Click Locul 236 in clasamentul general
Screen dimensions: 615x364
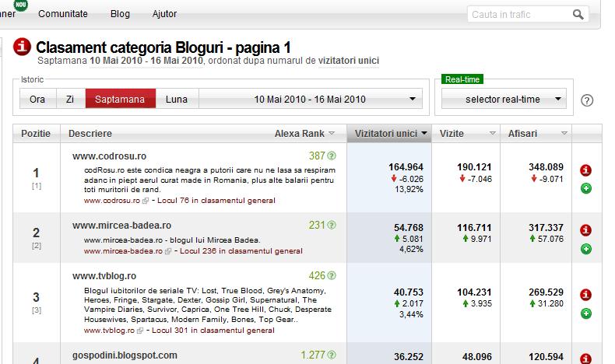(x=241, y=251)
